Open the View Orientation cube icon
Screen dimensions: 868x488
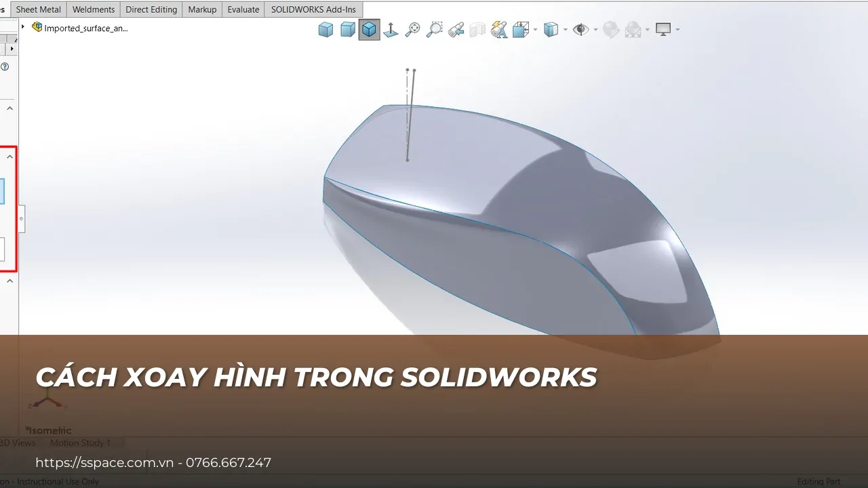click(521, 29)
